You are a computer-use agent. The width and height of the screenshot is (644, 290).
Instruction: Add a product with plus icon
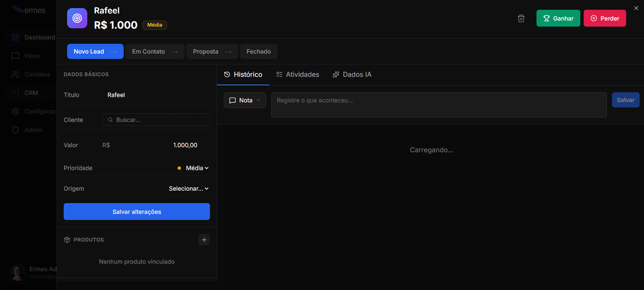tap(204, 240)
